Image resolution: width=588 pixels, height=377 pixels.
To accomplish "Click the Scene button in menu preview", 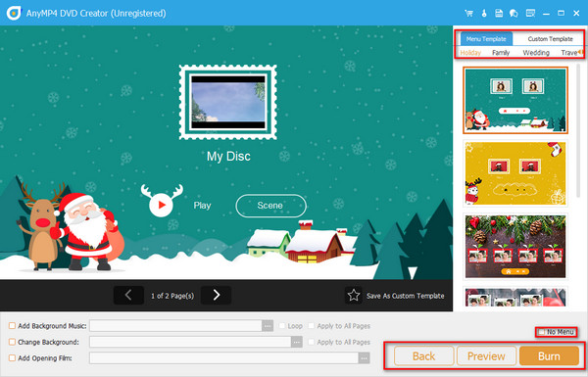I will (x=270, y=206).
